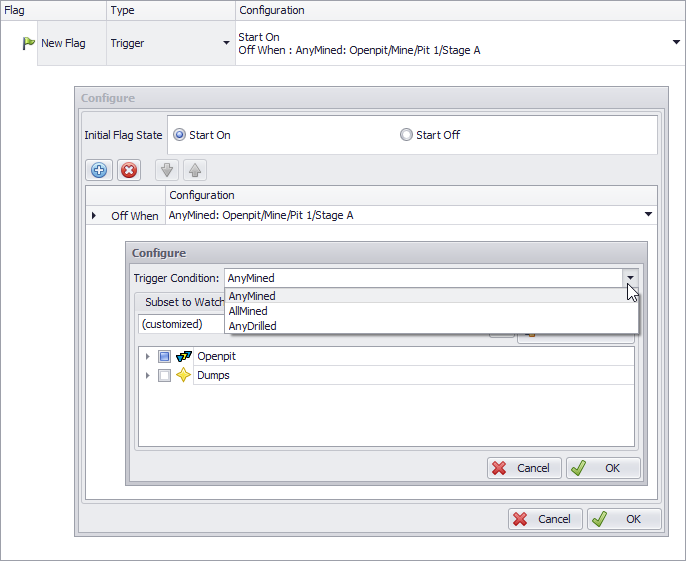Select the Start Off radio button
687x561 pixels.
tap(406, 135)
